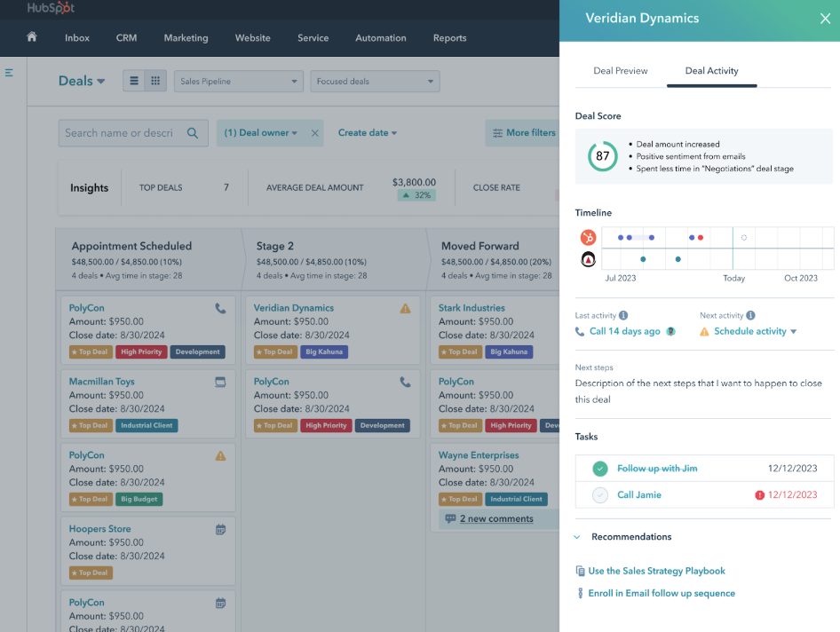The image size is (840, 632).
Task: Click the HubSpot timeline row icon
Action: 588,237
